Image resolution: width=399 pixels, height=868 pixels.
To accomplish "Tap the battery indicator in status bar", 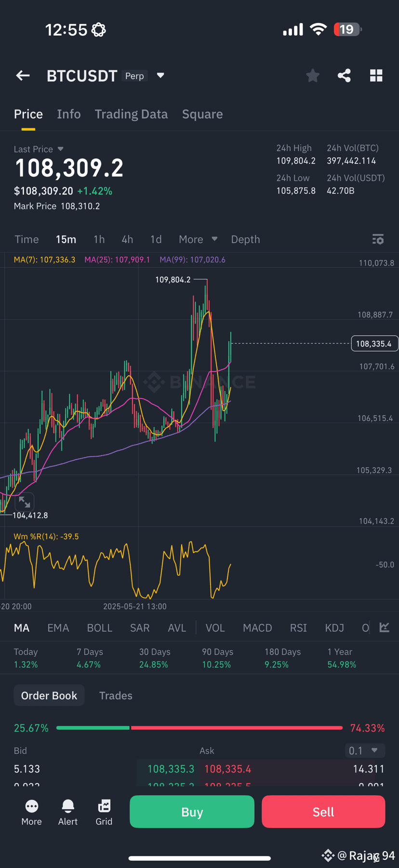I will pyautogui.click(x=347, y=29).
